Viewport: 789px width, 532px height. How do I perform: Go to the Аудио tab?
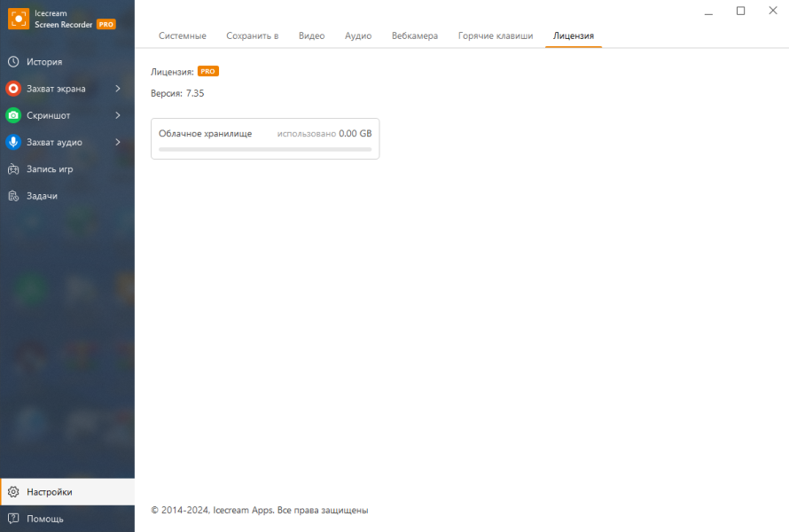click(358, 35)
